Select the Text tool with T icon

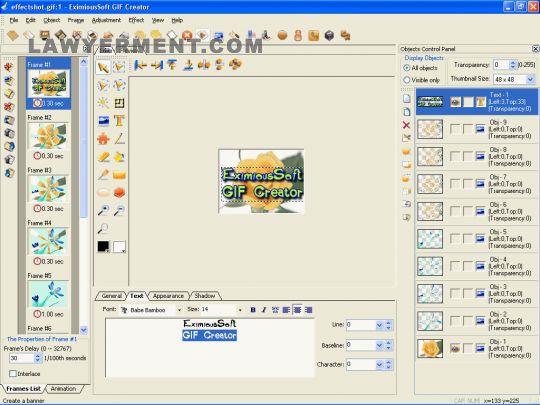[119, 121]
